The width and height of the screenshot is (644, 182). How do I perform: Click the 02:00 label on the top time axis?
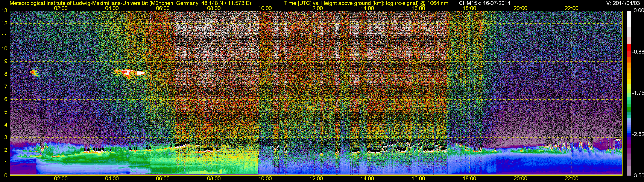click(61, 8)
